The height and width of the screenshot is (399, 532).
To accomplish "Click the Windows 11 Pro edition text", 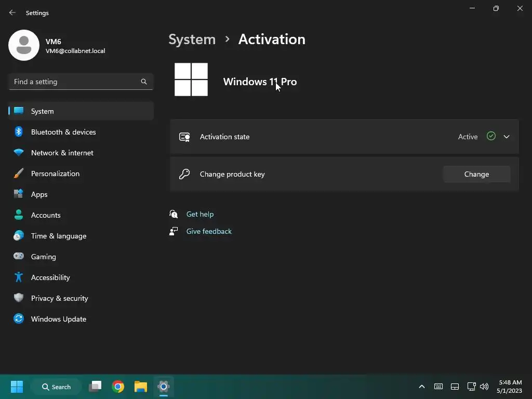I will click(x=260, y=82).
